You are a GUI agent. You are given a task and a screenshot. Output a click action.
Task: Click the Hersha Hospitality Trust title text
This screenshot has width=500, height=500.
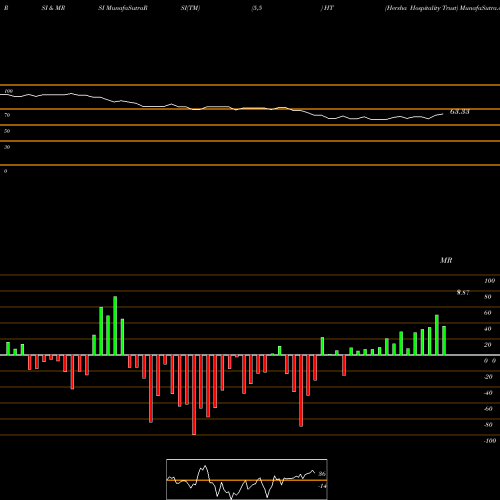pyautogui.click(x=422, y=8)
